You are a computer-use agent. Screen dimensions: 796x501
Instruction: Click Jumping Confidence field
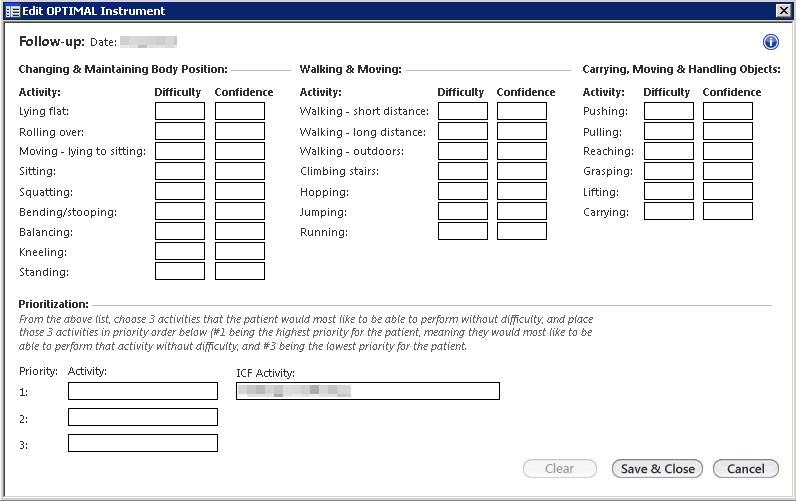click(522, 211)
